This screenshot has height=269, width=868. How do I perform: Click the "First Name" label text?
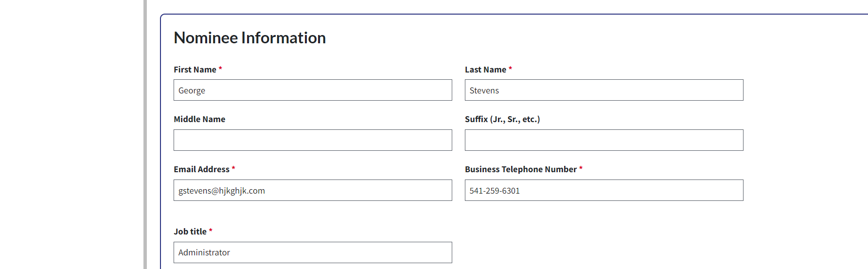[x=195, y=70]
